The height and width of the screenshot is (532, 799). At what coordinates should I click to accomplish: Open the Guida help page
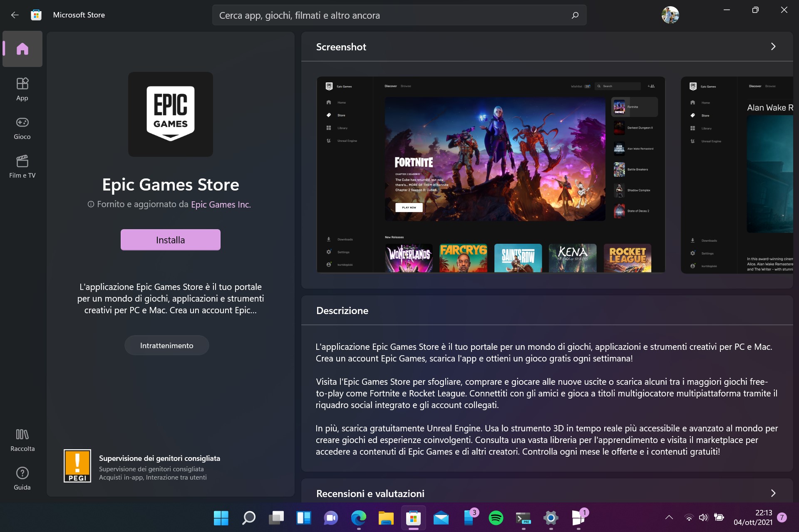22,479
